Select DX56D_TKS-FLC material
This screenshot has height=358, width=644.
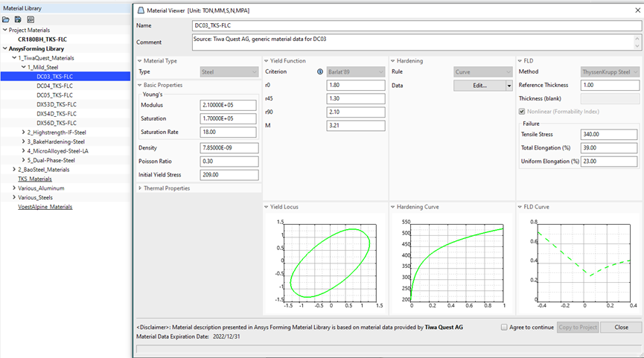tap(57, 123)
